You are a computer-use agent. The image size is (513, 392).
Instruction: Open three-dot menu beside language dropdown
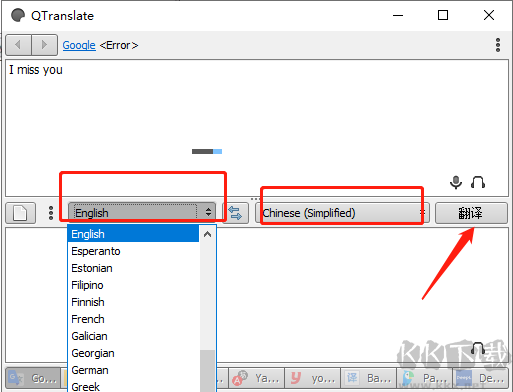[51, 213]
